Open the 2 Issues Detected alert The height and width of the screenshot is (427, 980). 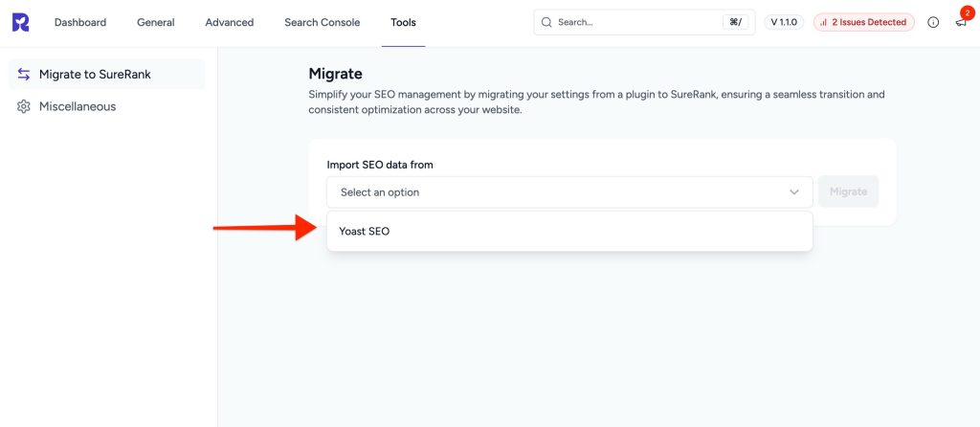tap(864, 23)
